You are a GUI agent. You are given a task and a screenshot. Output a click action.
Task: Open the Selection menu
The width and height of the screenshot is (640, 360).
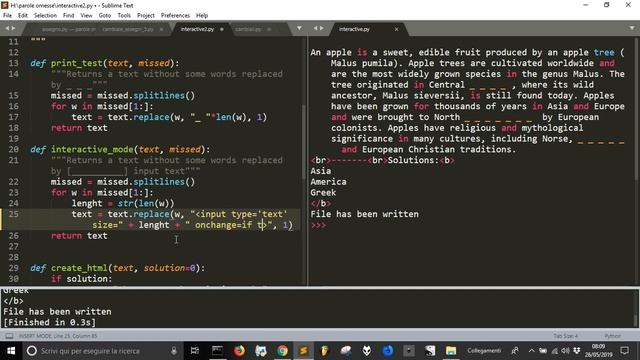[x=45, y=16]
